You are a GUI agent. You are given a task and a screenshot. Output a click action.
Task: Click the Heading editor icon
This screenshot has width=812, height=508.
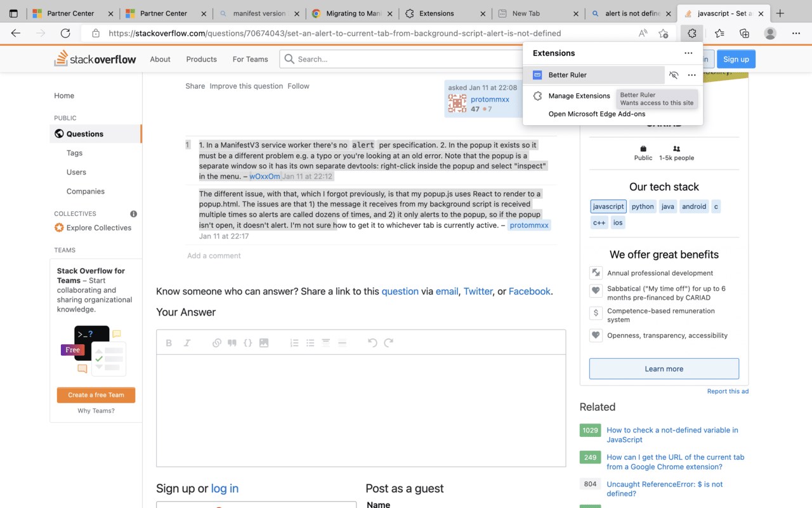click(326, 343)
